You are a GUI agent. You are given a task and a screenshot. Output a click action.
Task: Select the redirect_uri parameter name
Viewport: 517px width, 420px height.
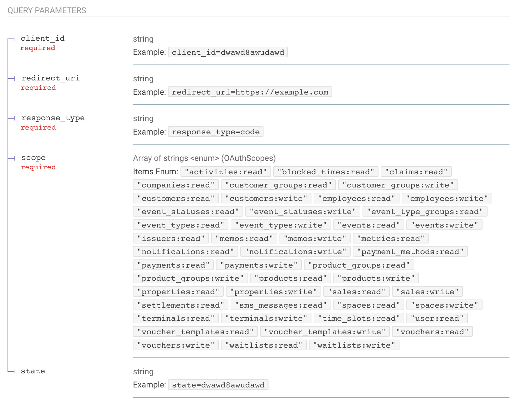[x=50, y=78]
